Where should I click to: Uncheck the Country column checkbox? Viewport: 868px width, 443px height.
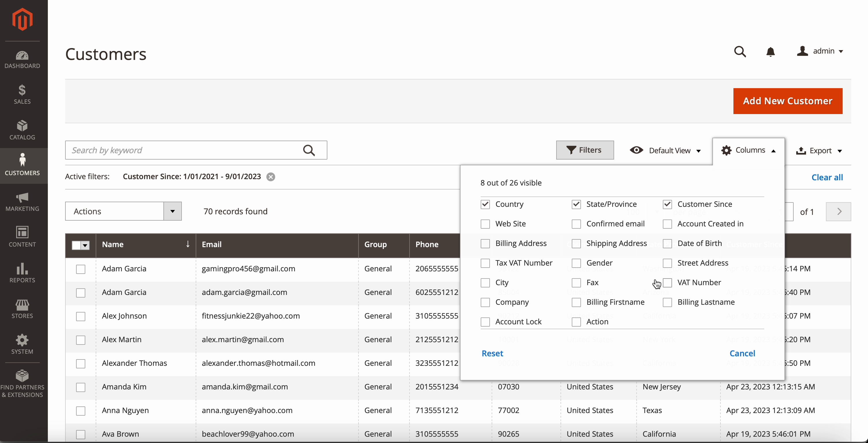pos(485,204)
